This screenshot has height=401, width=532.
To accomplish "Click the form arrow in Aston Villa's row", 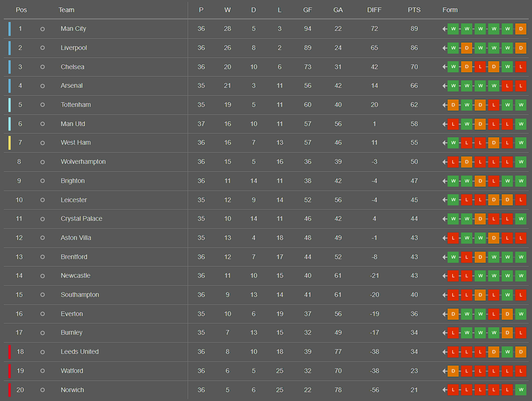I will point(445,238).
